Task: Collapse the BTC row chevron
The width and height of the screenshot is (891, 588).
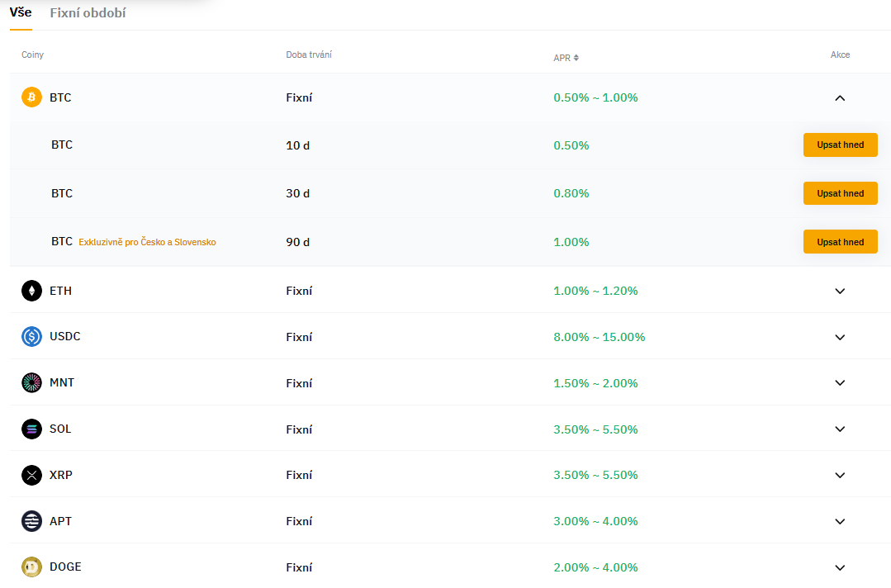Action: pyautogui.click(x=840, y=97)
